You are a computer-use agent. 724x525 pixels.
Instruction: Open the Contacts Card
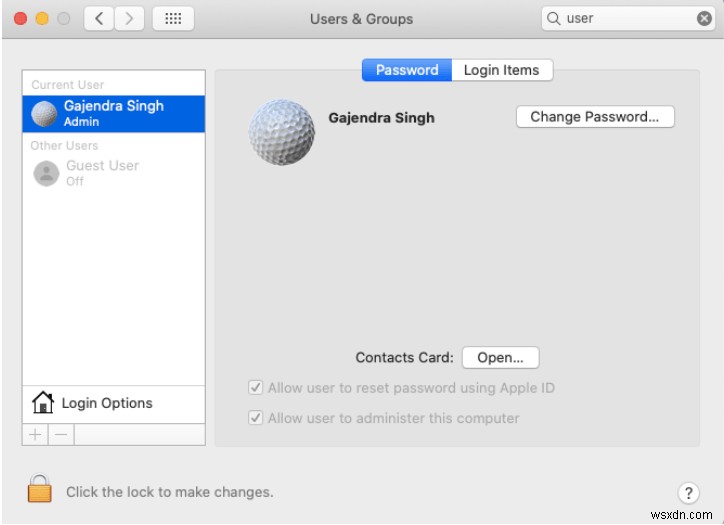point(501,357)
